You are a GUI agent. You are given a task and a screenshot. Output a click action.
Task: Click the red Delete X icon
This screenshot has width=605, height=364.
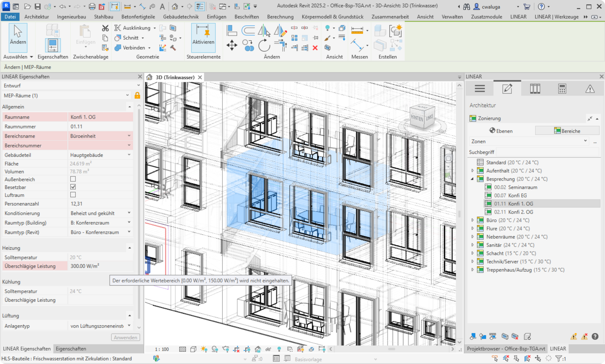point(315,48)
